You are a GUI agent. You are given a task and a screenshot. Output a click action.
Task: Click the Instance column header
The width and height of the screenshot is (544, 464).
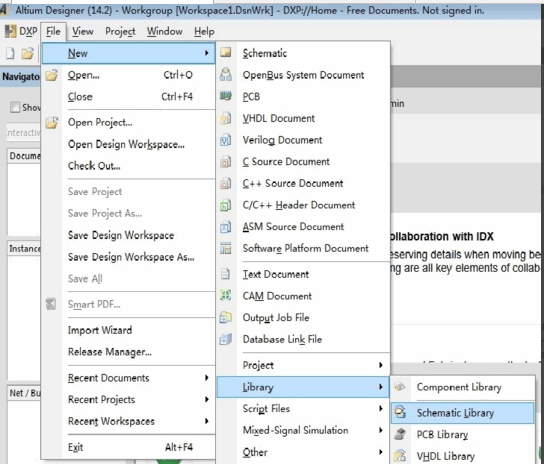[x=24, y=248]
